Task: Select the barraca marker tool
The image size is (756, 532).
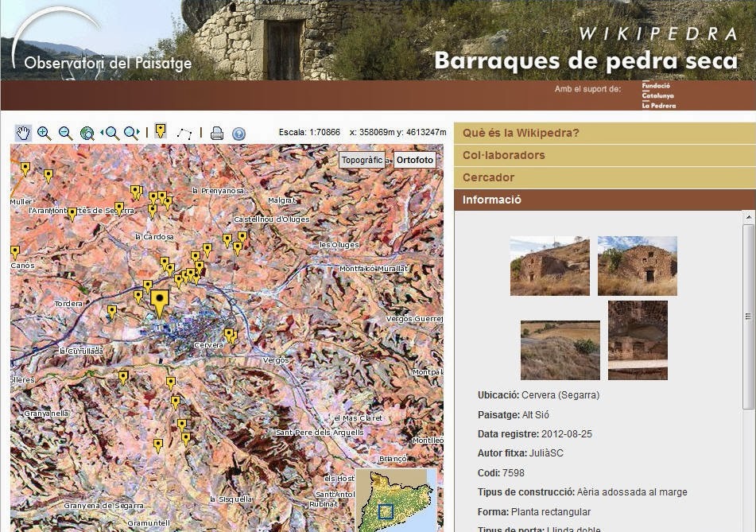Action: click(x=161, y=133)
